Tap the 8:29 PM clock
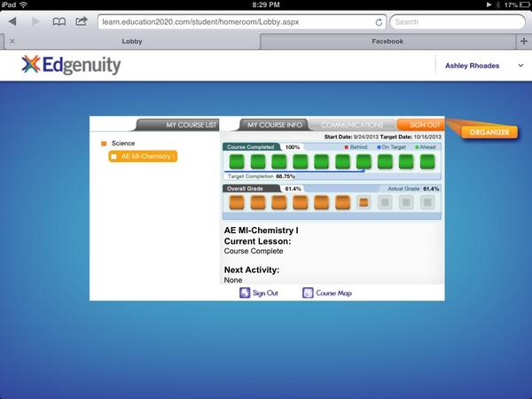The image size is (532, 399). pyautogui.click(x=266, y=4)
